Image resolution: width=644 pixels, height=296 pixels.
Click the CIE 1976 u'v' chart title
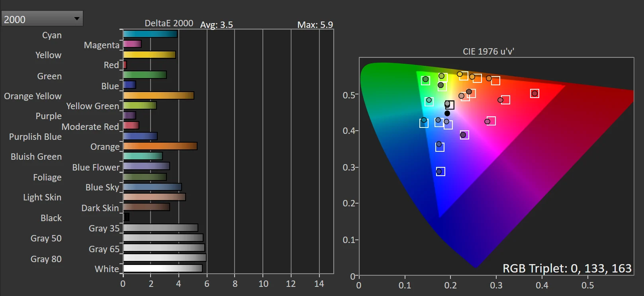click(x=488, y=51)
